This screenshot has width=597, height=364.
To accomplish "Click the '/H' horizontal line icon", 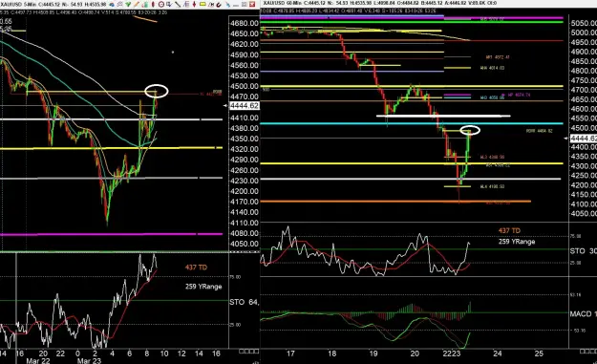I will 211,5.
